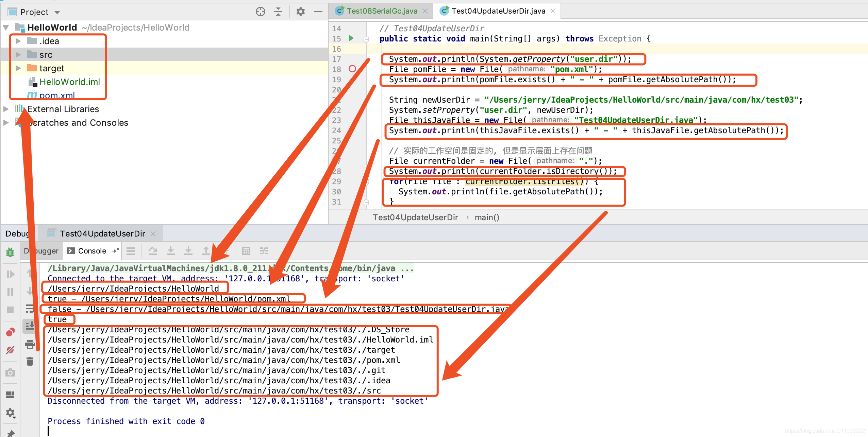The width and height of the screenshot is (868, 437).
Task: Select pom.xml in the project tree
Action: [57, 95]
